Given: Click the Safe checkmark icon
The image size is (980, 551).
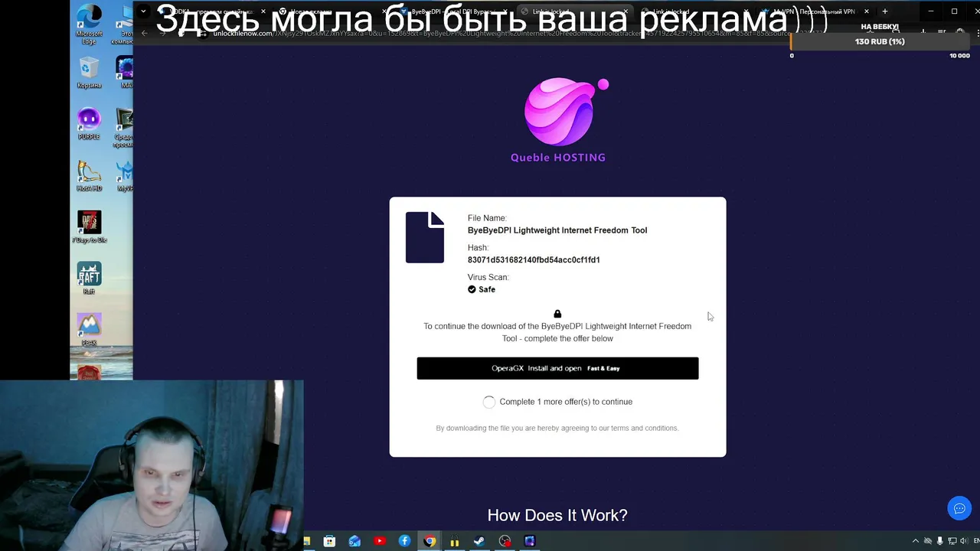Looking at the screenshot, I should tap(472, 289).
